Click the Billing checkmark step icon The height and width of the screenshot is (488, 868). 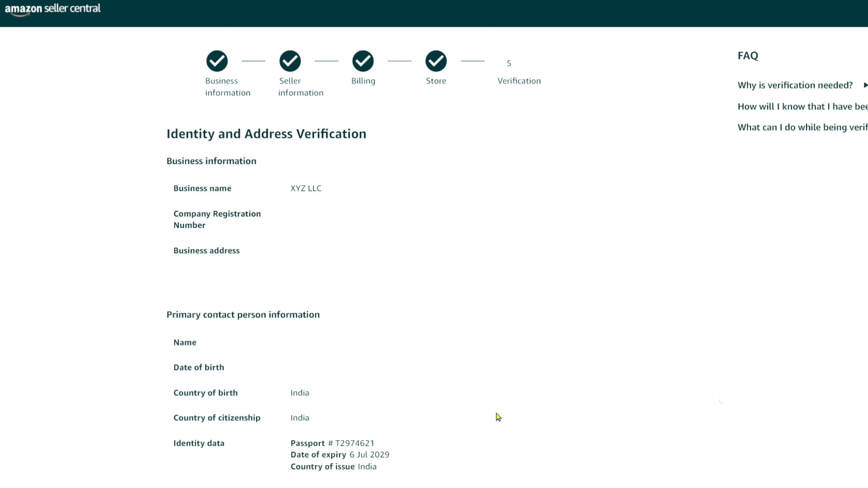tap(363, 61)
